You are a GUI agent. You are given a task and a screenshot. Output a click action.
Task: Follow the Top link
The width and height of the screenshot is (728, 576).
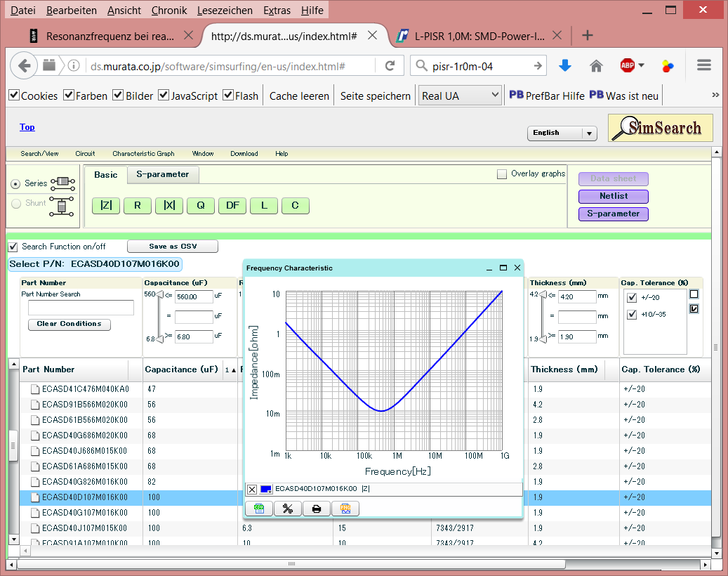(27, 127)
